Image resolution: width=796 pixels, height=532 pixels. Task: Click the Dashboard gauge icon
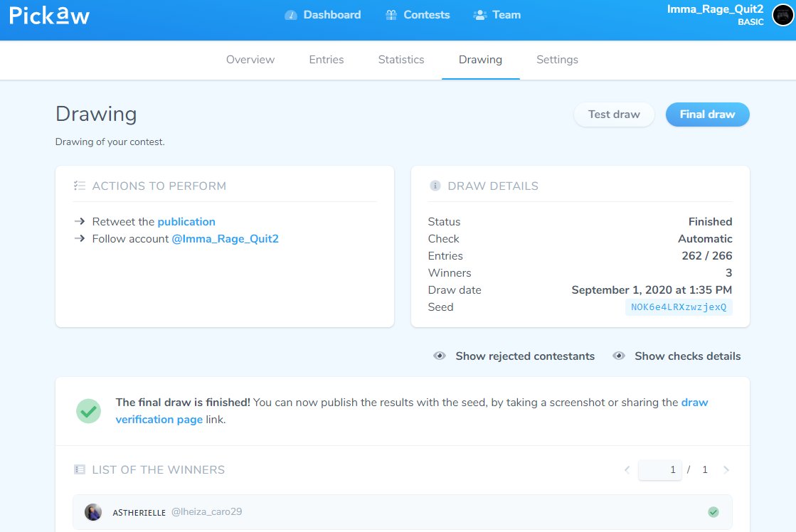coord(291,15)
